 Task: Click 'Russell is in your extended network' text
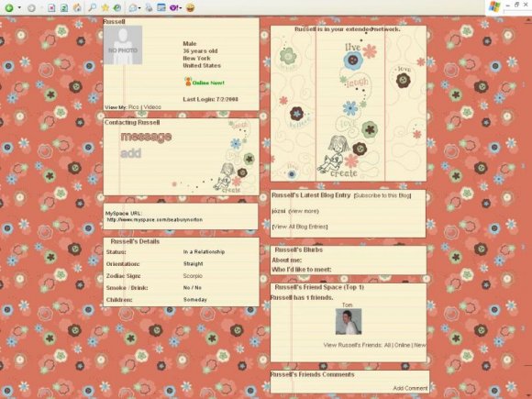[347, 29]
